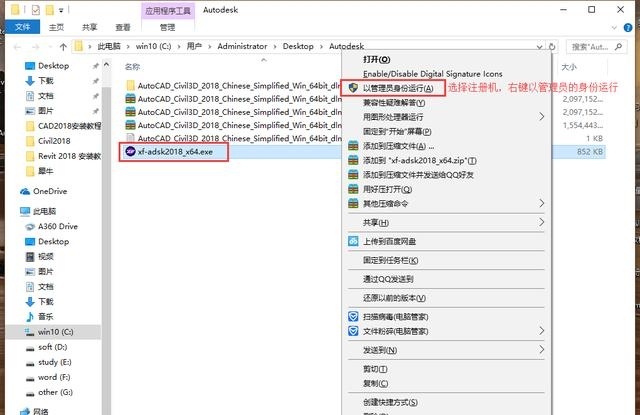This screenshot has width=640, height=415.
Task: Click the 视频 video icon in sidebar
Action: [x=30, y=256]
